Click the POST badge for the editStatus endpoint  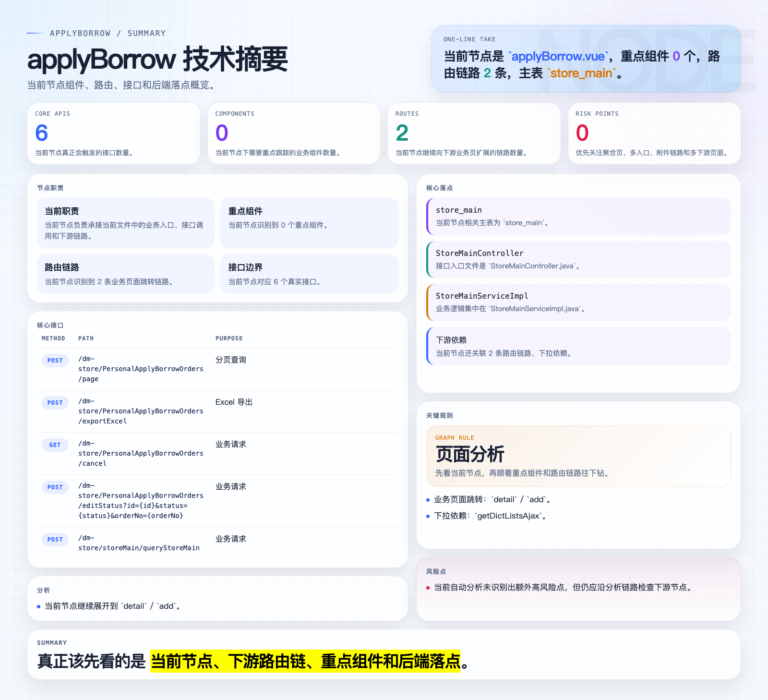(x=55, y=487)
